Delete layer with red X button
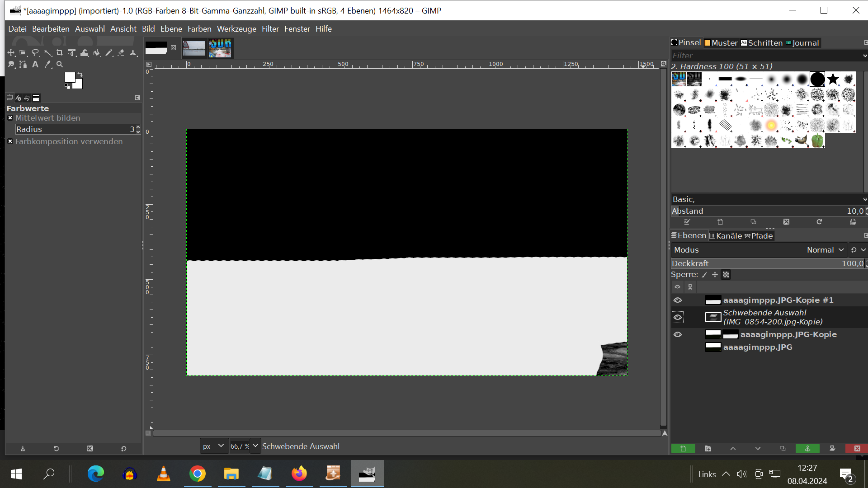 (857, 448)
